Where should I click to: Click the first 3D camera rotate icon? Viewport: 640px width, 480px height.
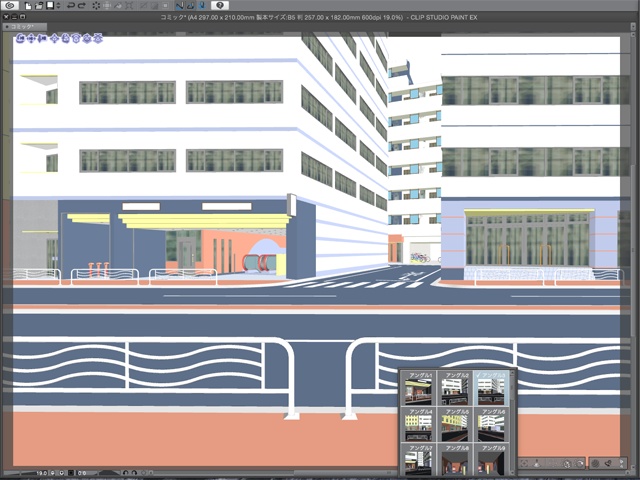(20, 39)
